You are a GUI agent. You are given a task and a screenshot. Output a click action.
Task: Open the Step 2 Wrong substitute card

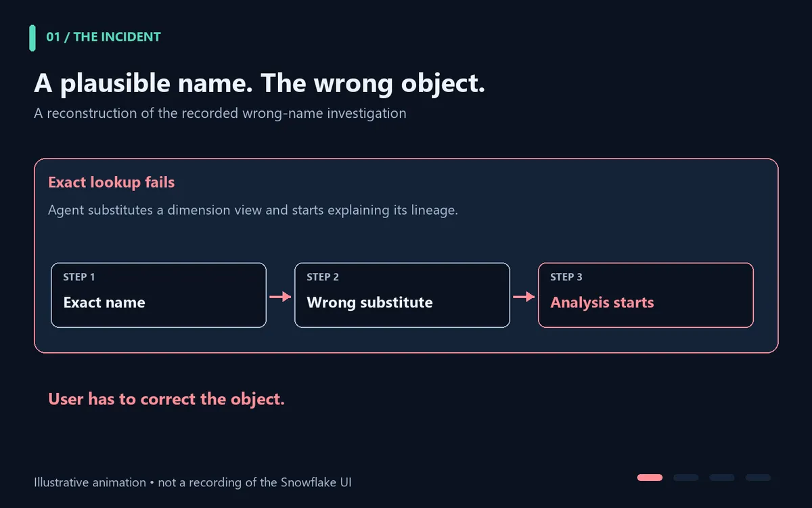click(x=402, y=295)
